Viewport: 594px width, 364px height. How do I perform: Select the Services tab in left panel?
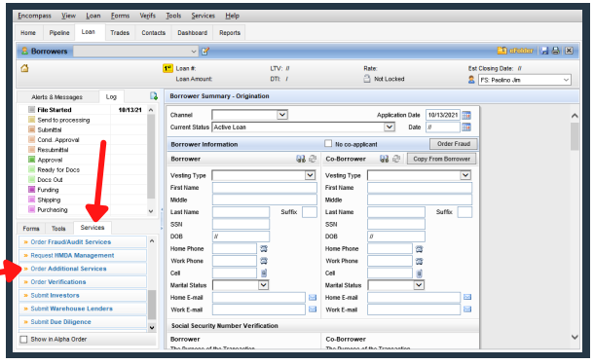coord(93,228)
